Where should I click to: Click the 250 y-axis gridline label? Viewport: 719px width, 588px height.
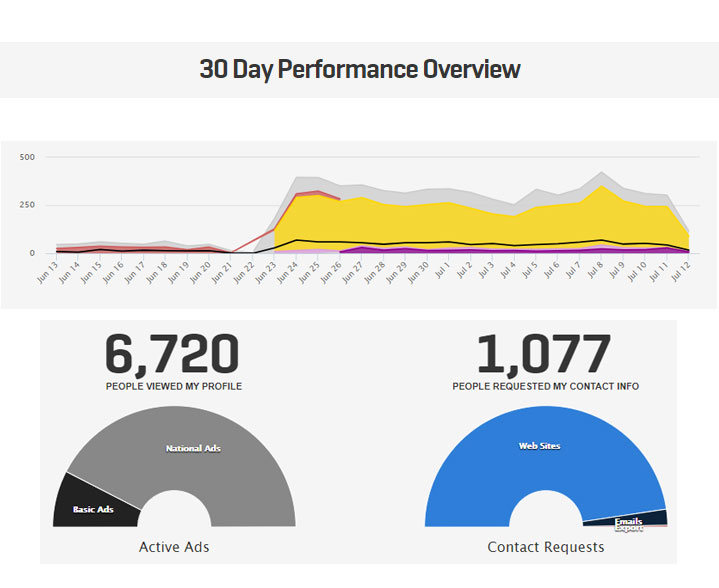click(27, 205)
